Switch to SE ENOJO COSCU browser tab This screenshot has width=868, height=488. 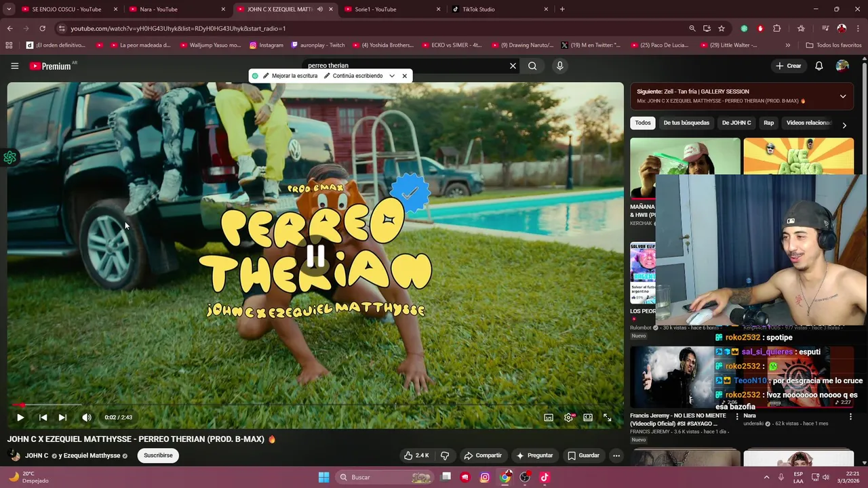(x=68, y=9)
